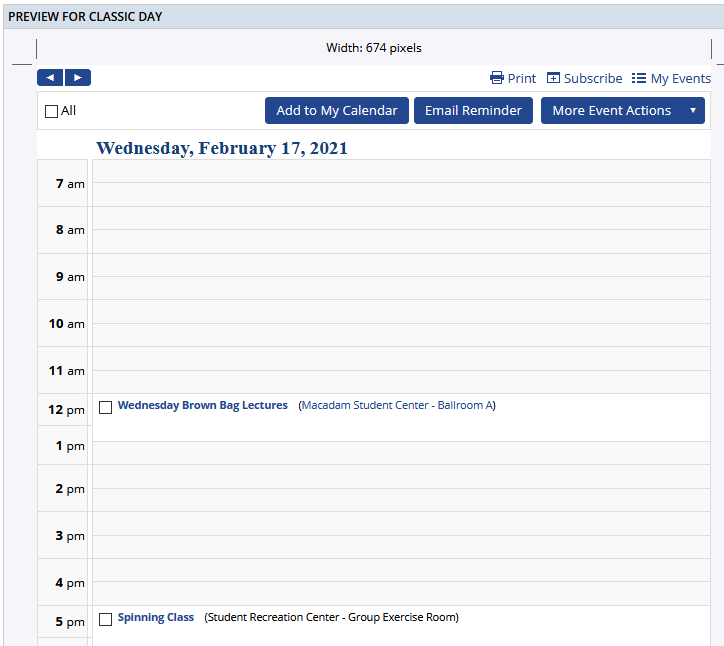
Task: Tick the Spinning Class checkbox
Action: [105, 619]
